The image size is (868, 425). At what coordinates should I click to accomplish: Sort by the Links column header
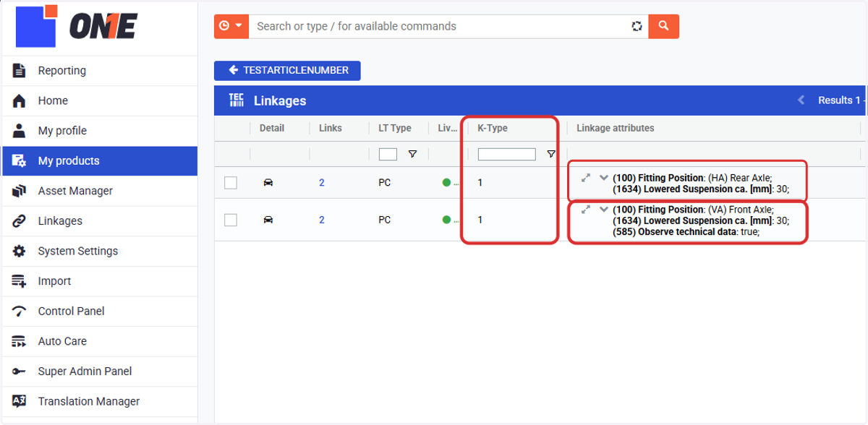coord(331,128)
